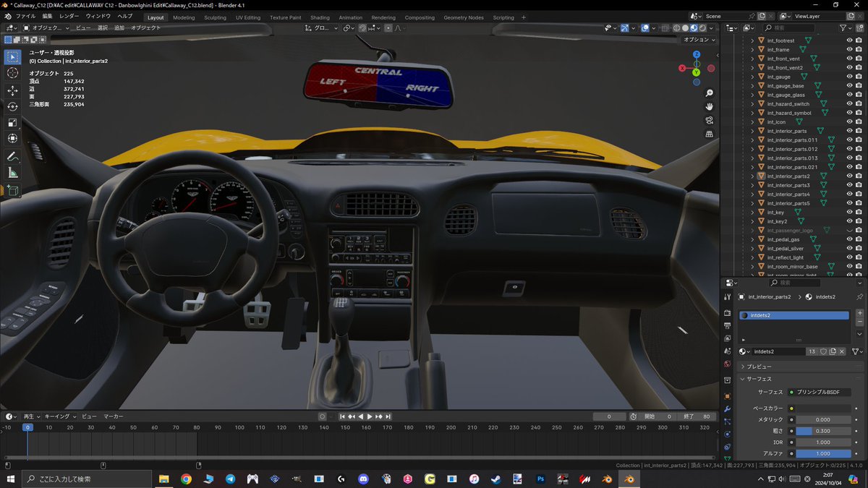Click the play animation button
The width and height of the screenshot is (868, 488).
370,416
